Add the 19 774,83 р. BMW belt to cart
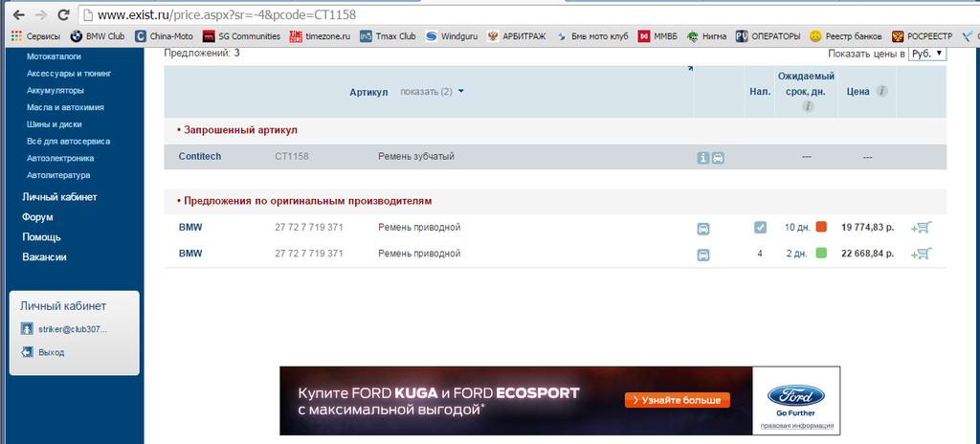The width and height of the screenshot is (980, 444). coord(922,228)
